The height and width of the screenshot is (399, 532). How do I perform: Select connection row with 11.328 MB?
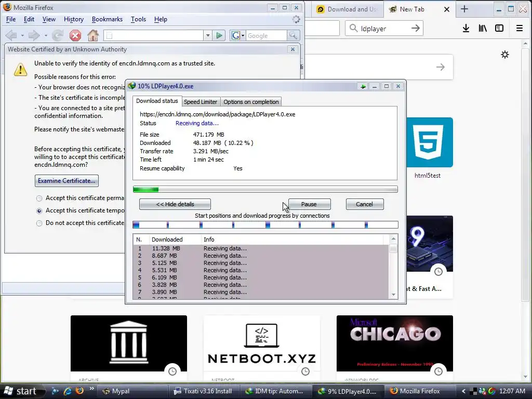pyautogui.click(x=261, y=248)
